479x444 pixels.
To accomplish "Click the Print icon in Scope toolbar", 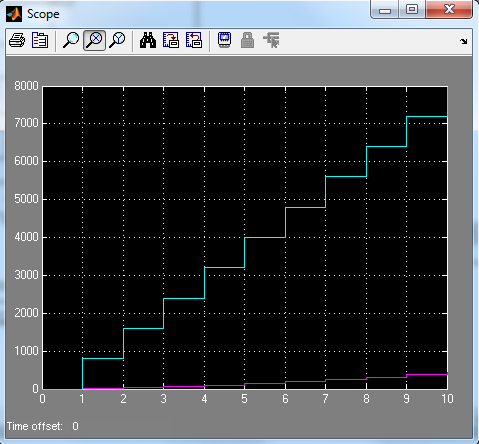I will [x=17, y=41].
